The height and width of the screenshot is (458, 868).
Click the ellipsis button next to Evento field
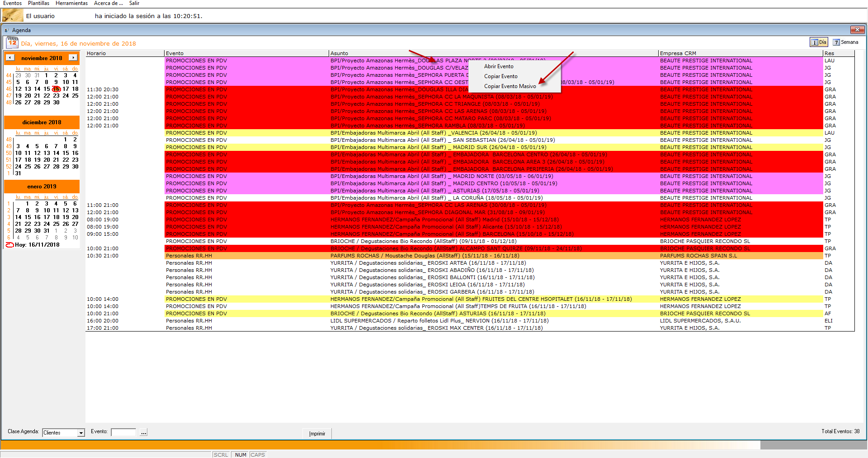pos(143,432)
